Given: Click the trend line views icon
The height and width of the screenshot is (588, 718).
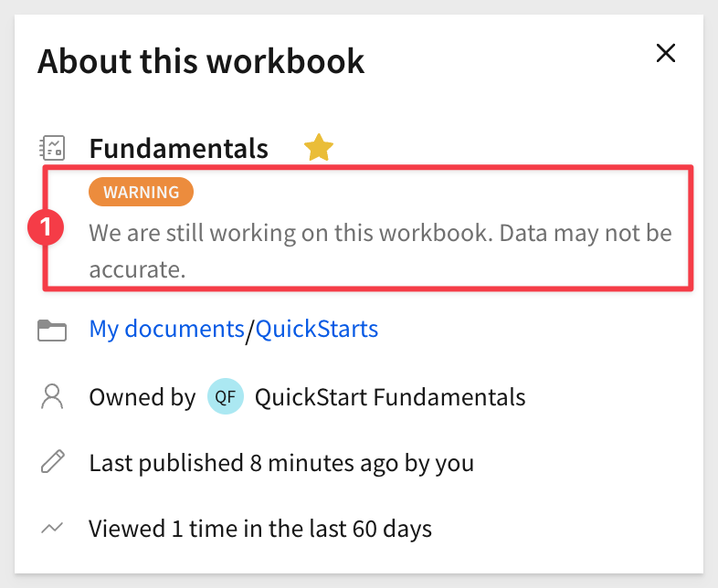Looking at the screenshot, I should (x=52, y=528).
